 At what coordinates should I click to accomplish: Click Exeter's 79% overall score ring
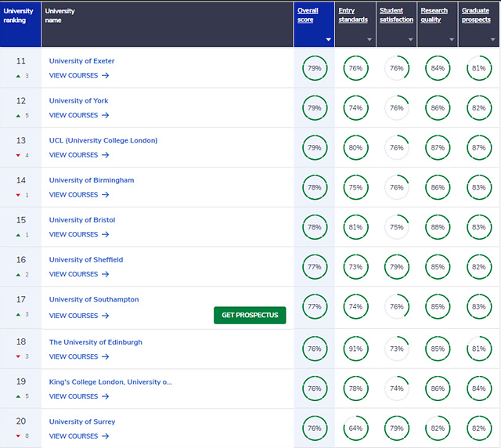[315, 68]
